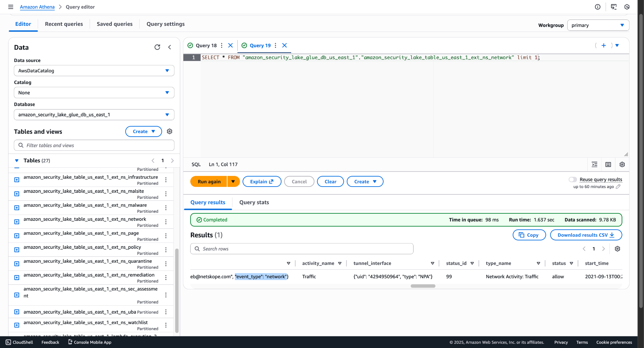Expand the ext_ns_remediation table
This screenshot has width=644, height=348.
coord(17,278)
